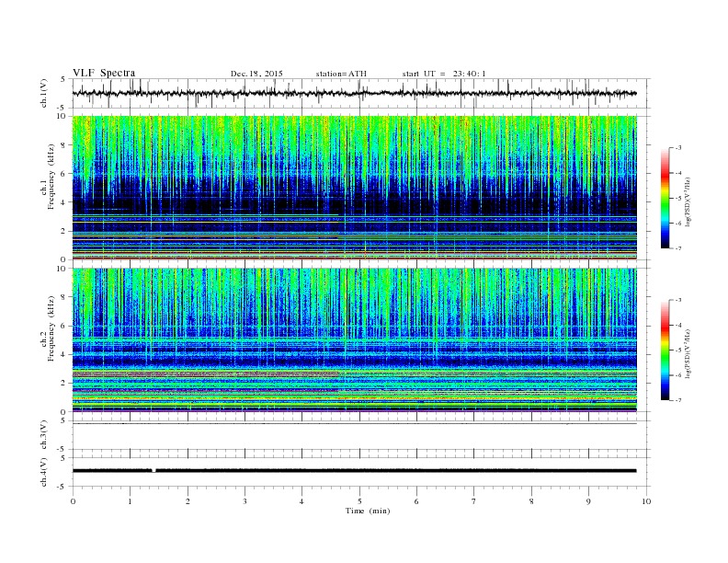Image resolution: width=728 pixels, height=563 pixels.
Task: Click the "ch.1(V)" waveform axis label
Action: 44,93
